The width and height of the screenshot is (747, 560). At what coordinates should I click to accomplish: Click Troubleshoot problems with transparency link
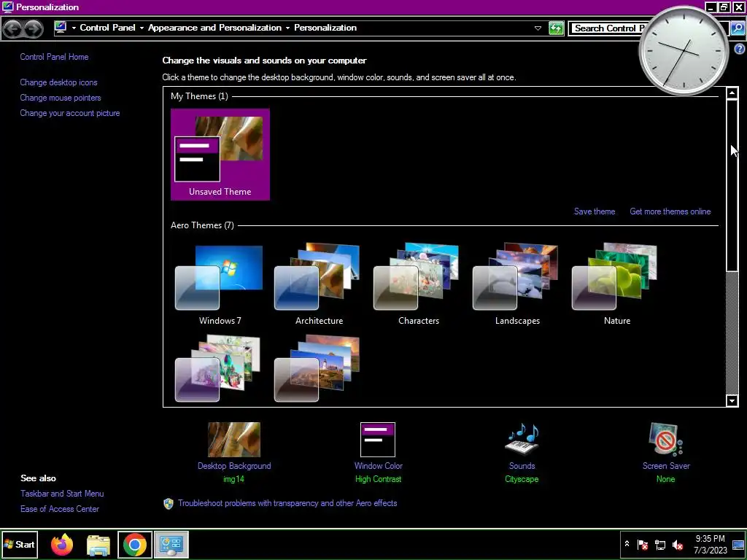pyautogui.click(x=287, y=503)
